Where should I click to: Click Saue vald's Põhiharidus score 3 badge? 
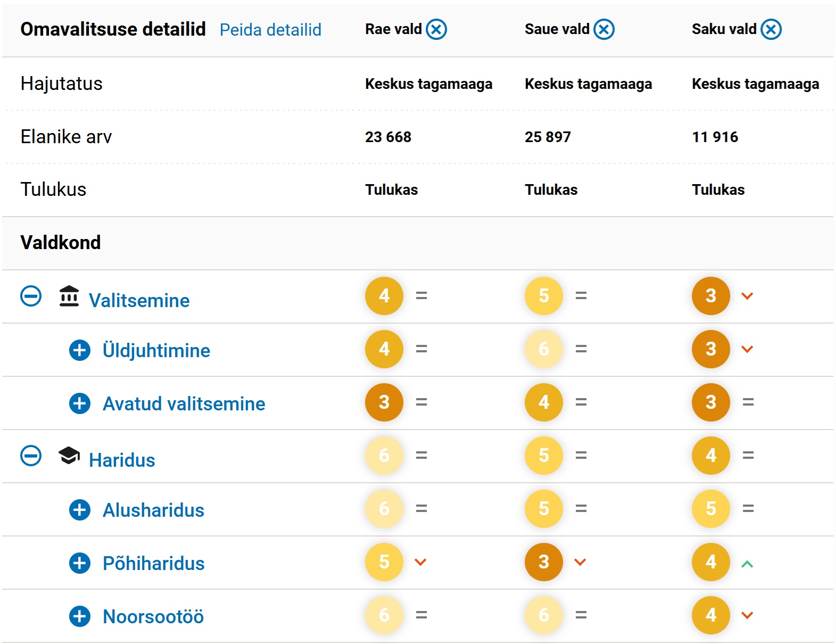pos(544,562)
